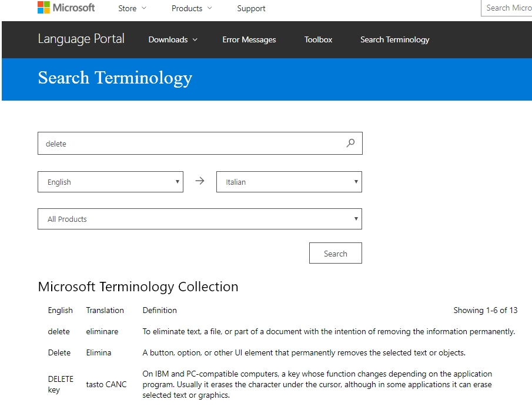Screen dimensions: 532x406
Task: Open the Products menu
Action: pyautogui.click(x=192, y=8)
